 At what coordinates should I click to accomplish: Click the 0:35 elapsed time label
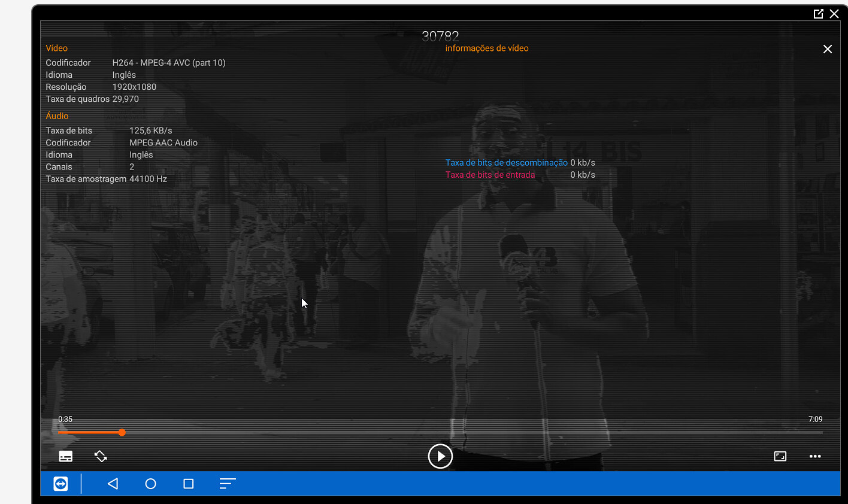65,419
